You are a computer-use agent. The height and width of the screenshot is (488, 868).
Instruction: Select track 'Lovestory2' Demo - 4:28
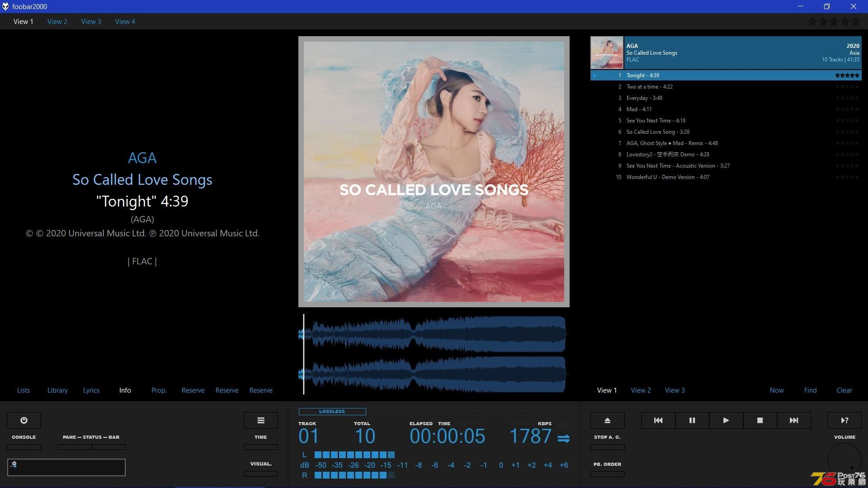(x=726, y=155)
